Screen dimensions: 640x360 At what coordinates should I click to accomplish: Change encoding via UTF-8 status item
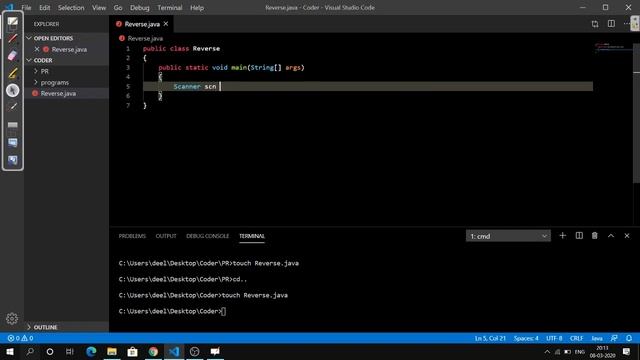554,338
